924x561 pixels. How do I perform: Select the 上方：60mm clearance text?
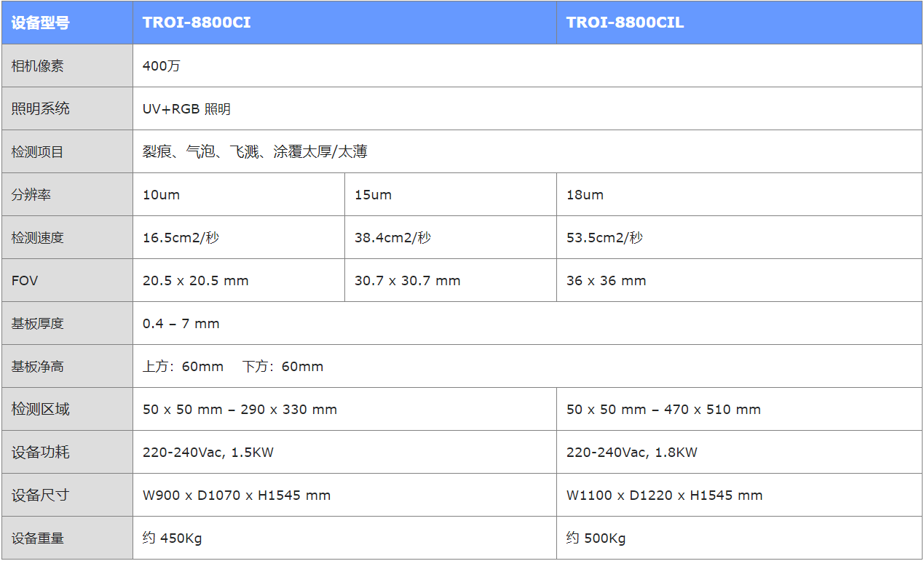click(x=183, y=367)
